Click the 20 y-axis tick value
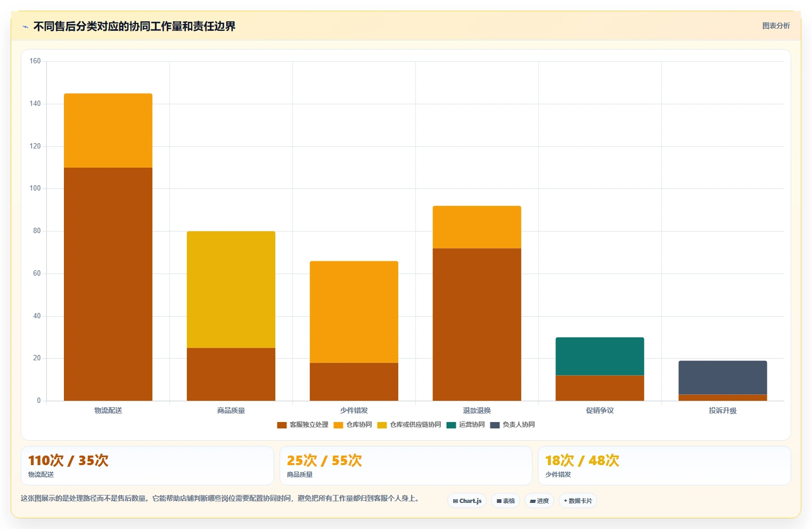This screenshot has width=812, height=529. (x=37, y=358)
